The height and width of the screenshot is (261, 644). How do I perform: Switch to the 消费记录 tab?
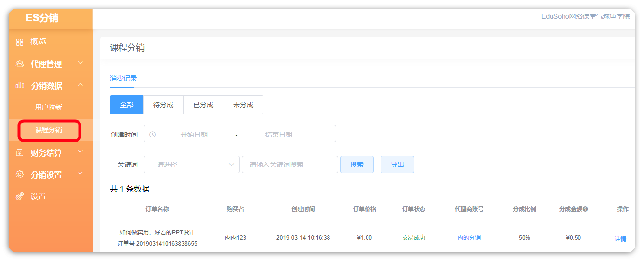(123, 78)
